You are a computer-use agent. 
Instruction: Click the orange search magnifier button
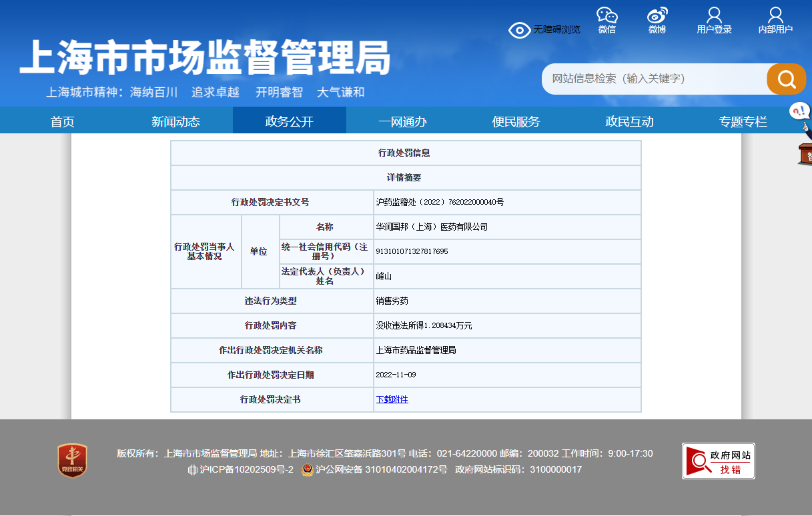click(x=787, y=79)
